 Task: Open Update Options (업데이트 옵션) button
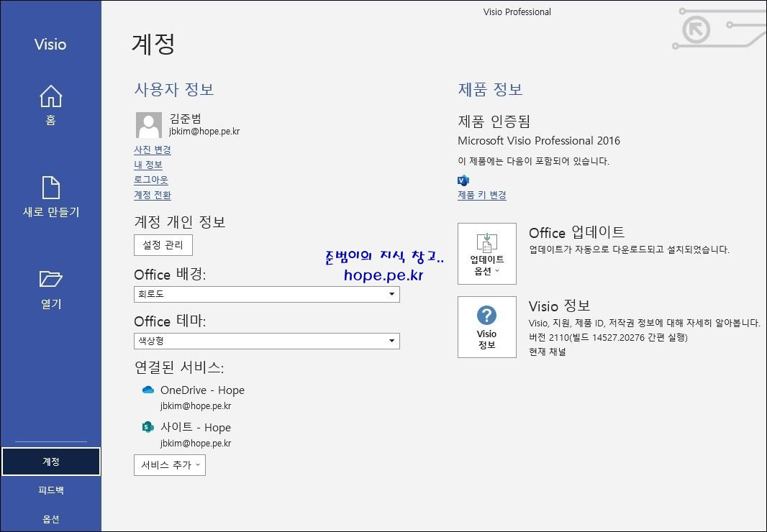486,254
